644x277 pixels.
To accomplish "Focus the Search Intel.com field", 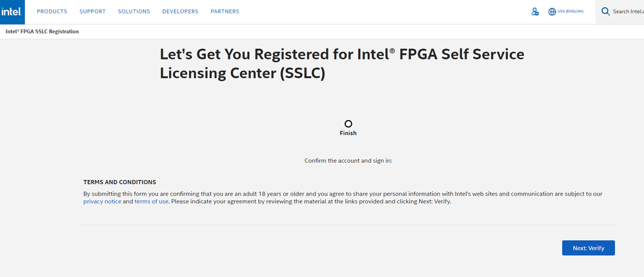I will pos(628,12).
